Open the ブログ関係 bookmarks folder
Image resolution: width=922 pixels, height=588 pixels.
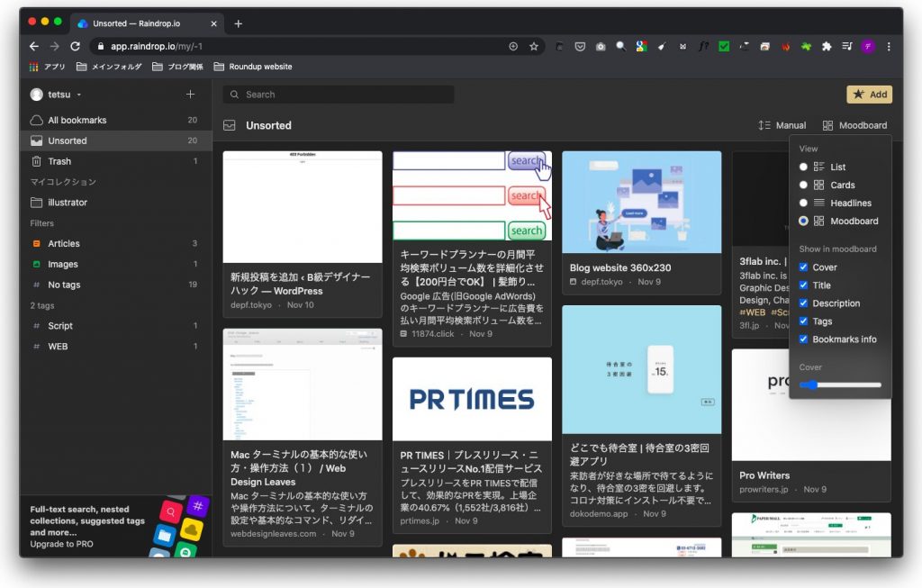click(177, 67)
